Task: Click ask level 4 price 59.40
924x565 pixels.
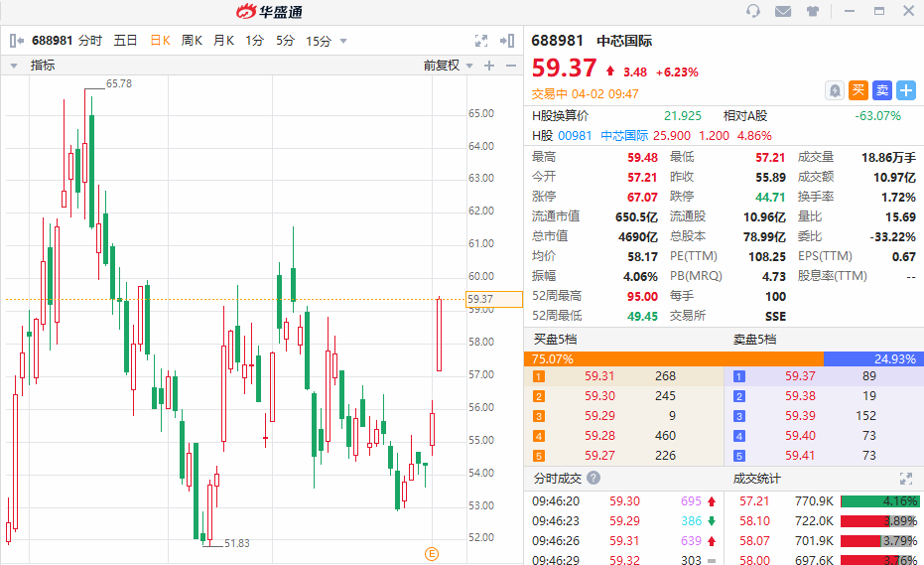Action: pyautogui.click(x=800, y=436)
